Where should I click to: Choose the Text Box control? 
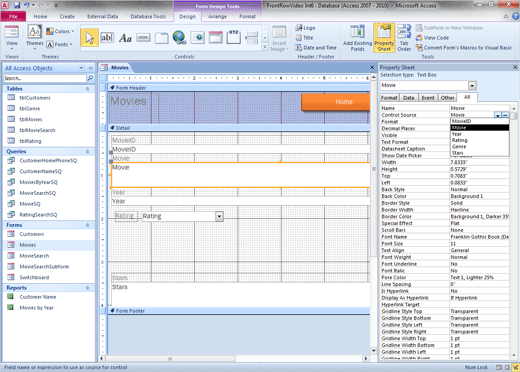click(107, 38)
